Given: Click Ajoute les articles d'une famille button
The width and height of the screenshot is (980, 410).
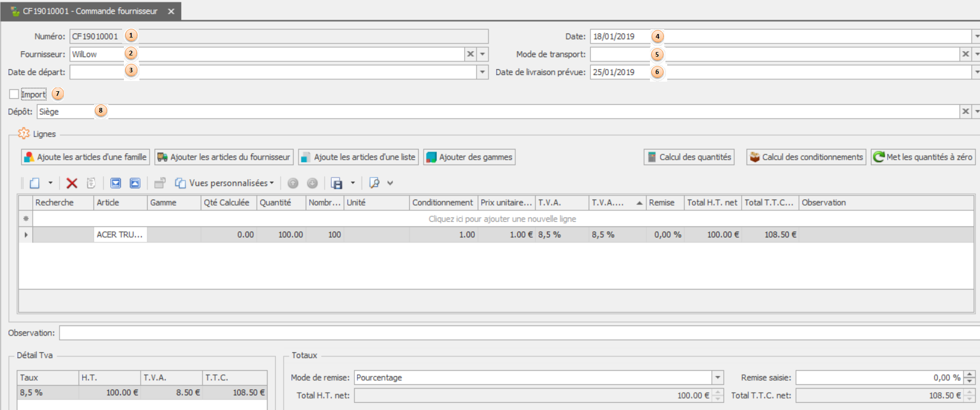Looking at the screenshot, I should [85, 157].
